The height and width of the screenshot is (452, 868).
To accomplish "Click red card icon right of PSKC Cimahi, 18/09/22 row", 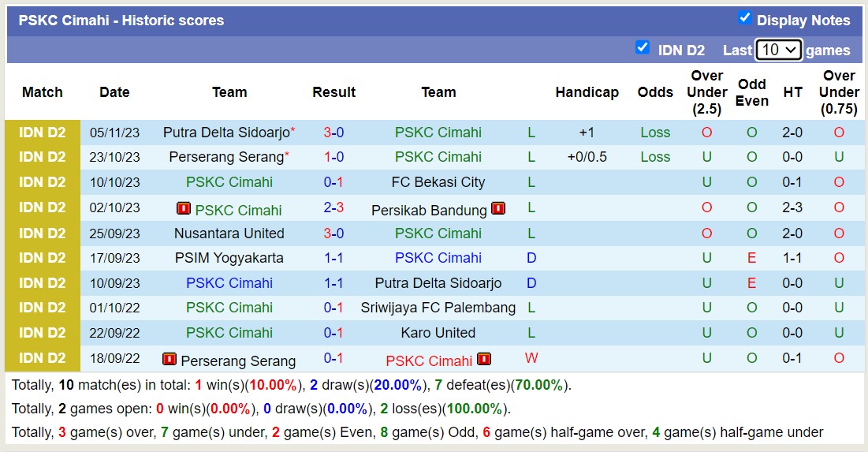I will pyautogui.click(x=483, y=360).
